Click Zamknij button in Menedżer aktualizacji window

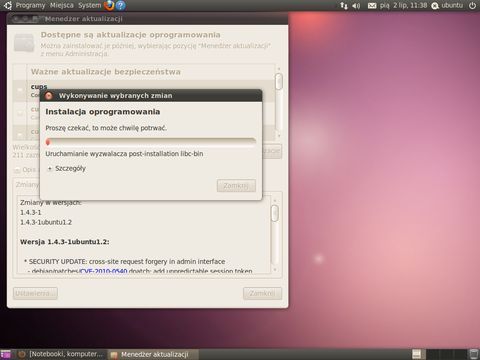pos(262,293)
